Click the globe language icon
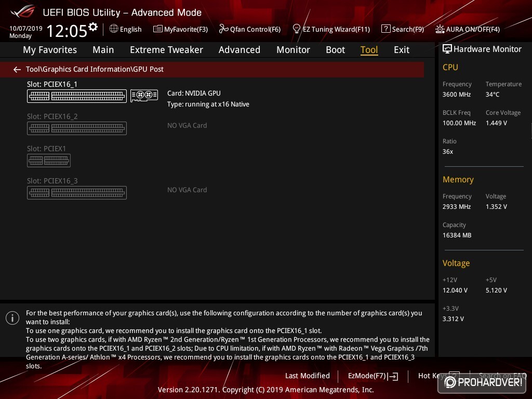The image size is (532, 399). pos(114,29)
